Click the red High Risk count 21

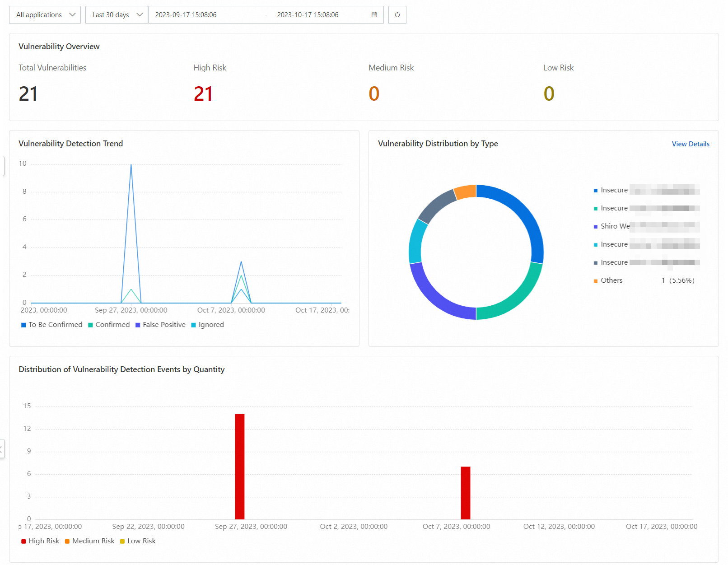click(x=203, y=94)
